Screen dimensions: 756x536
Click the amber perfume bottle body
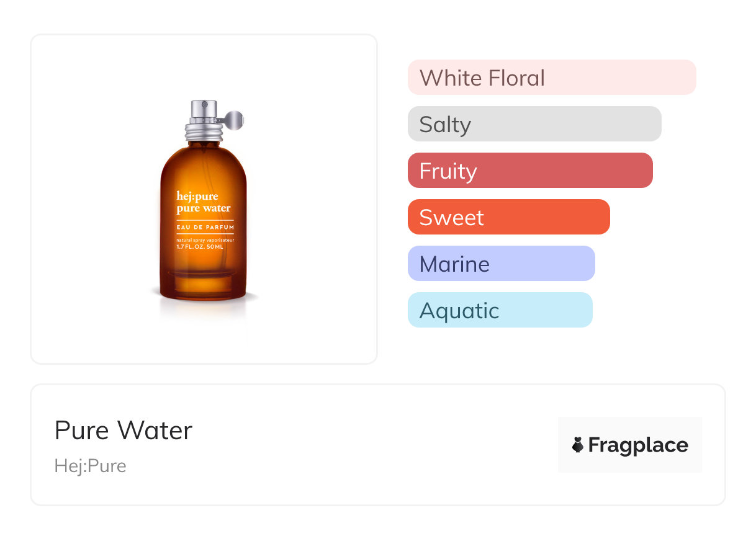point(203,273)
